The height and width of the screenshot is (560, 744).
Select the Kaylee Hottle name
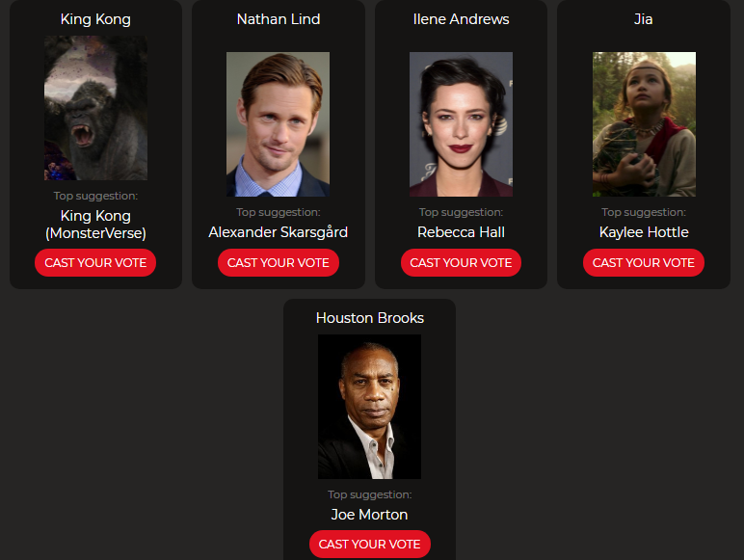644,232
